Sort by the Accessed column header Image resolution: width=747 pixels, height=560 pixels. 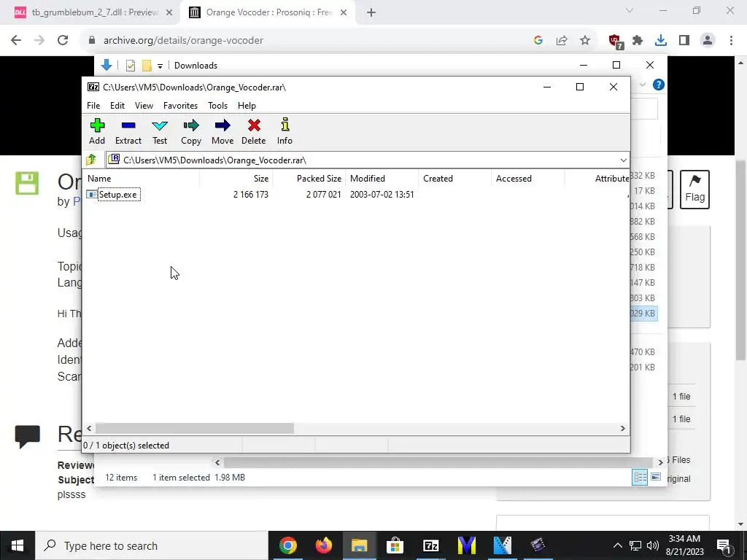point(528,179)
